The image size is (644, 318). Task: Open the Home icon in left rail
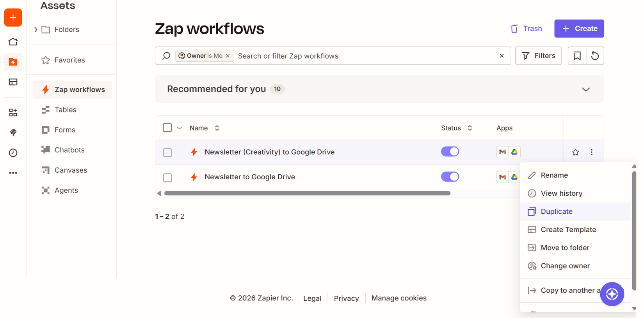click(x=13, y=42)
